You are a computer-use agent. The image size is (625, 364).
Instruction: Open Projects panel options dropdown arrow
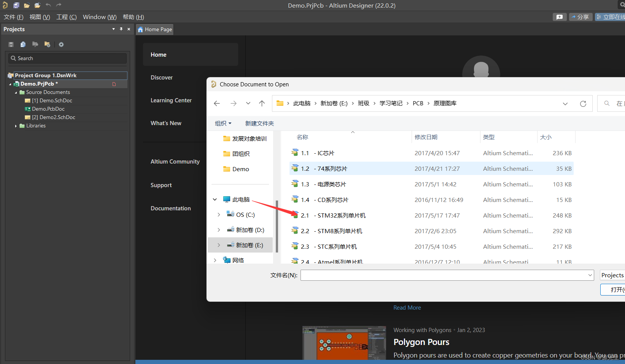point(113,29)
